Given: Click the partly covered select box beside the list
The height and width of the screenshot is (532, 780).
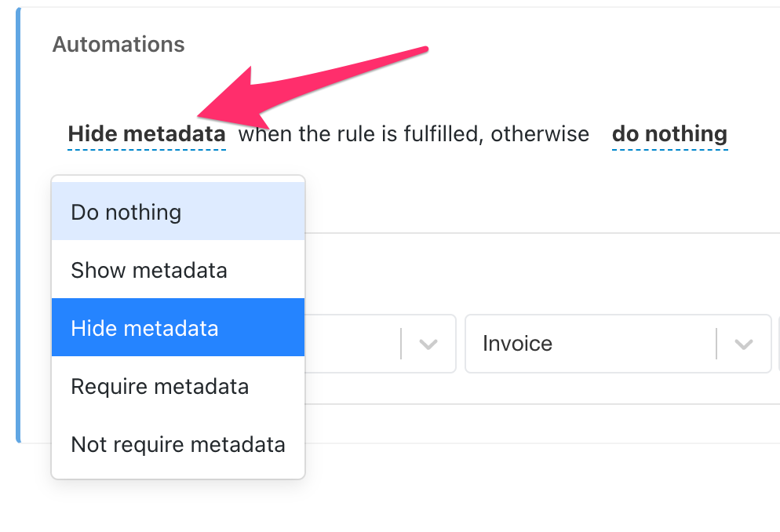Looking at the screenshot, I should pos(381,344).
